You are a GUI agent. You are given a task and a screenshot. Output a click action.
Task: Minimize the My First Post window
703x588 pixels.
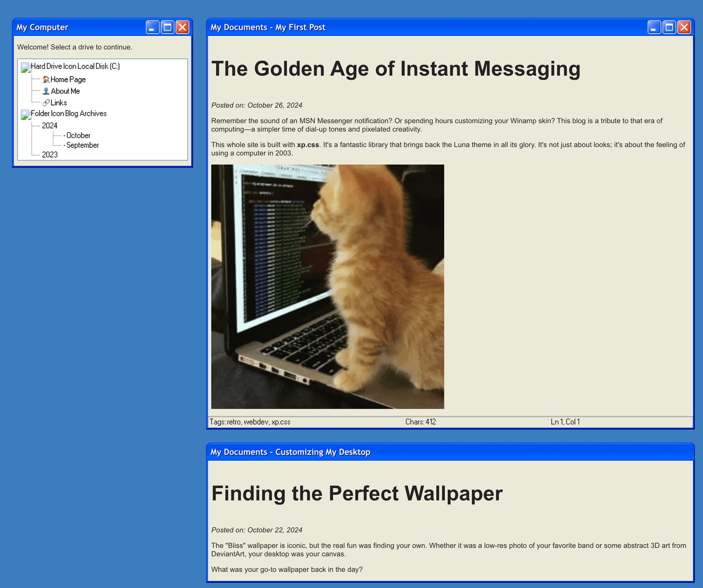pyautogui.click(x=654, y=27)
